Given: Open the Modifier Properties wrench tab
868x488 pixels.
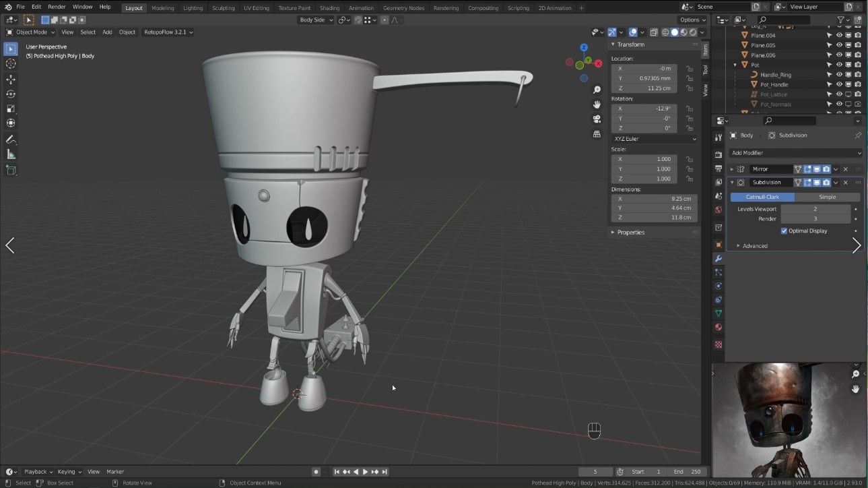Looking at the screenshot, I should coord(718,258).
